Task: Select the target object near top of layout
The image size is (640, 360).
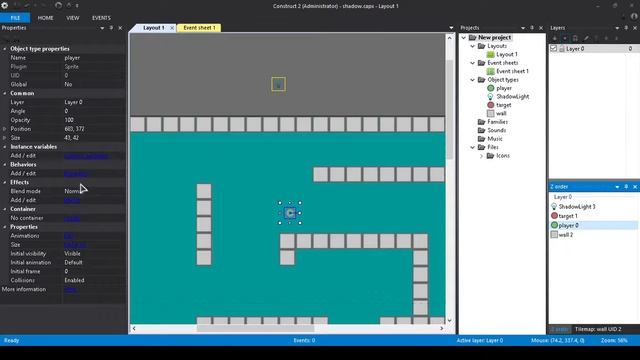Action: [x=278, y=84]
